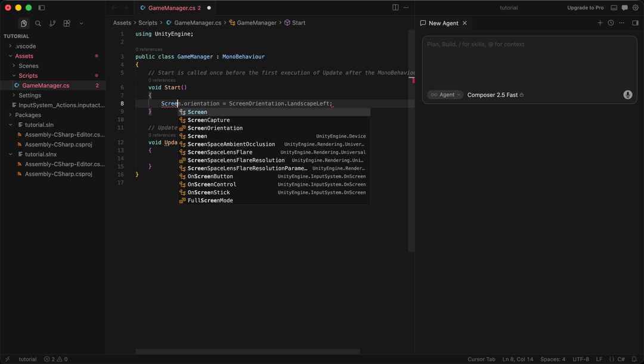Collapse the Assets folder
This screenshot has height=364, width=644.
click(x=52, y=56)
